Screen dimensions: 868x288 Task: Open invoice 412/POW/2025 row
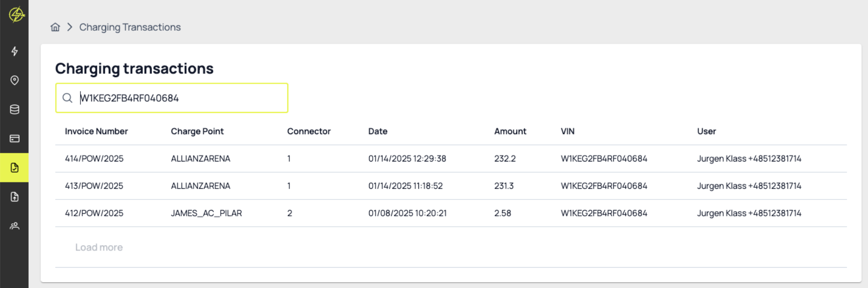click(94, 213)
